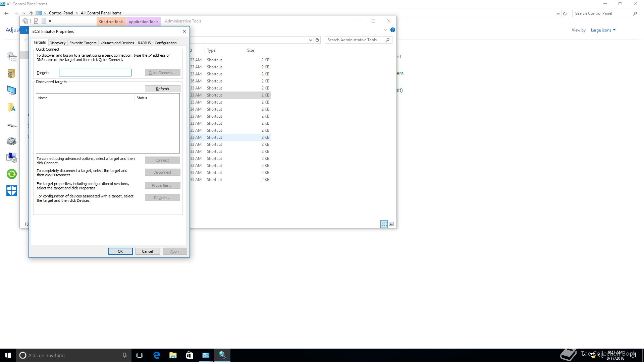Click Control Panel in the breadcrumb
The height and width of the screenshot is (362, 644).
click(61, 13)
